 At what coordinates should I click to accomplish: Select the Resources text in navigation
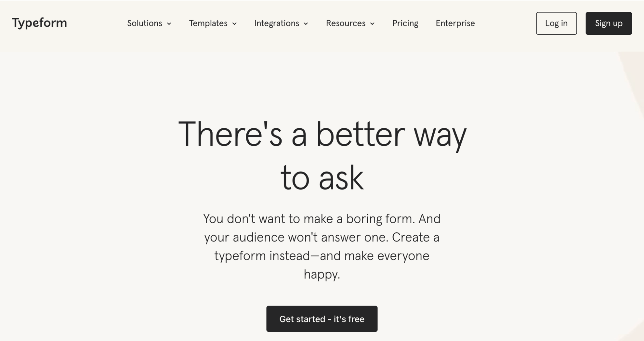pos(345,23)
